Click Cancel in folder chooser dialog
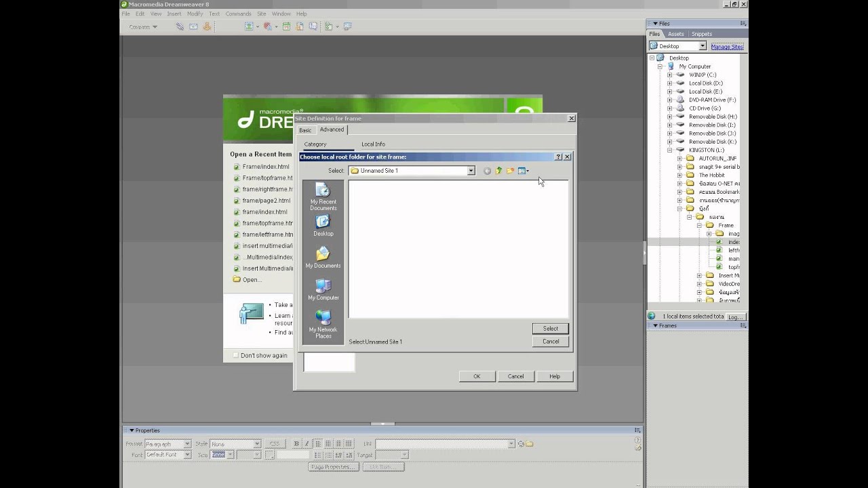868x488 pixels. (x=551, y=342)
